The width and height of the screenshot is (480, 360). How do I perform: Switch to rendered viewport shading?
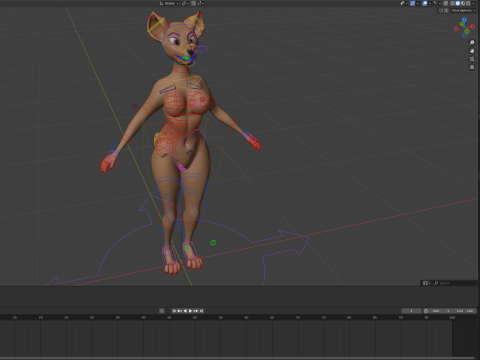[x=468, y=3]
